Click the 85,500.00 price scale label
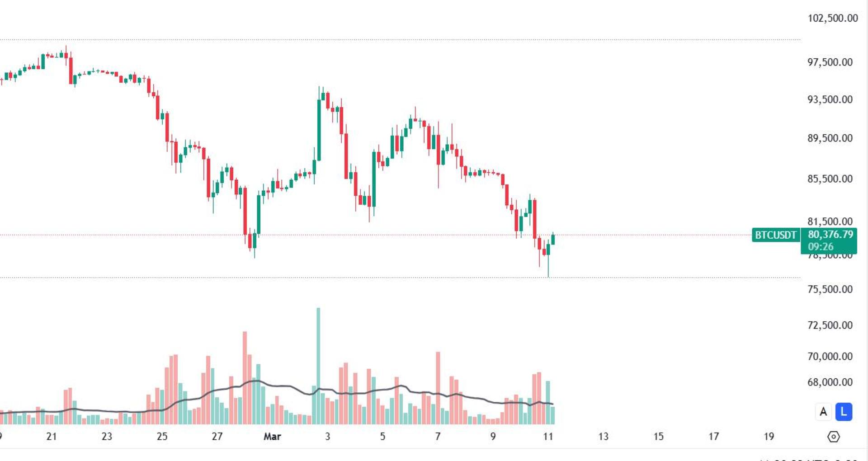The width and height of the screenshot is (868, 461). (830, 179)
